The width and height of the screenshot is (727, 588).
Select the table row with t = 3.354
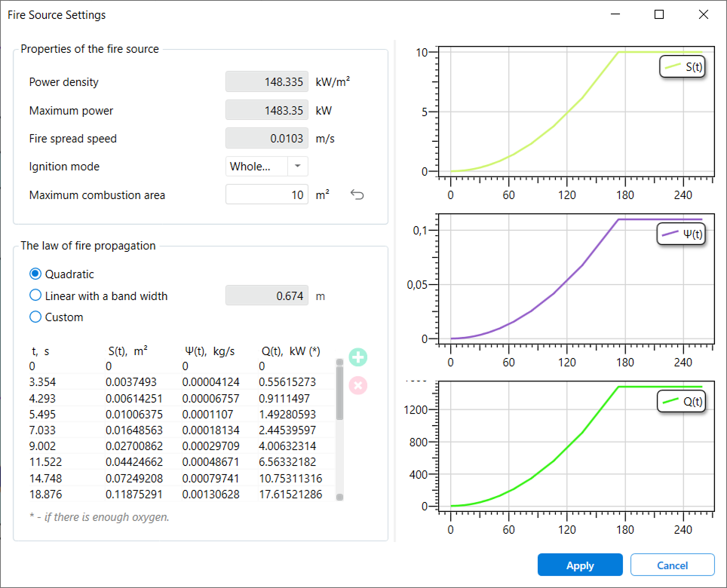tap(181, 382)
